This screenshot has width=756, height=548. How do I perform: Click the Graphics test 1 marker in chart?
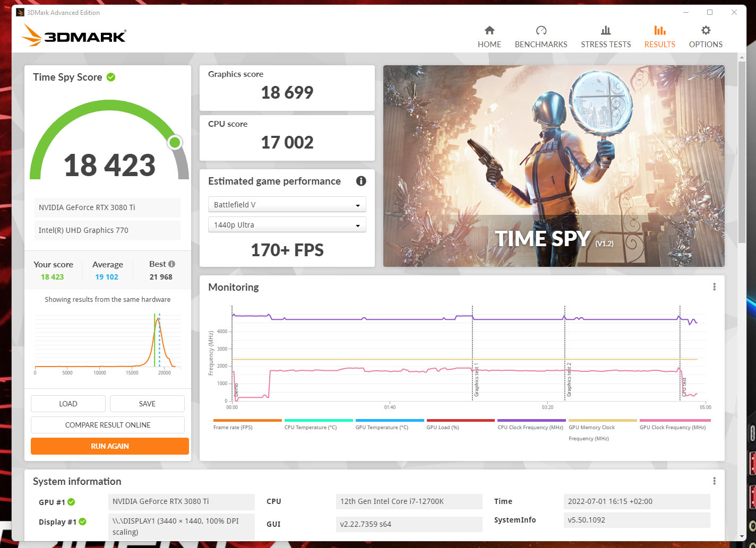pos(476,380)
